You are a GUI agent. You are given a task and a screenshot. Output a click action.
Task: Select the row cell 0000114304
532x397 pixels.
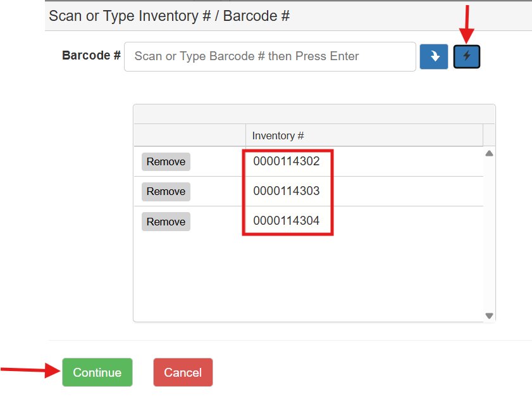click(287, 221)
